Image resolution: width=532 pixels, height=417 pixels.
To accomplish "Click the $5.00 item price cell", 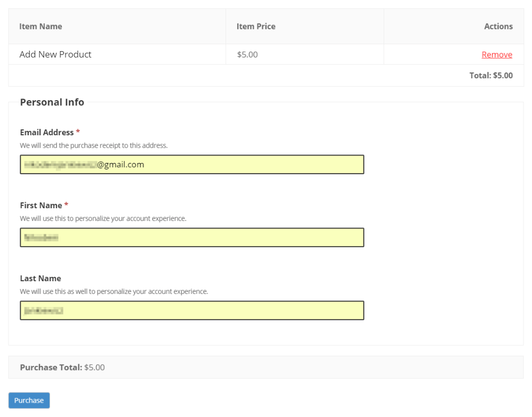I will coord(247,54).
